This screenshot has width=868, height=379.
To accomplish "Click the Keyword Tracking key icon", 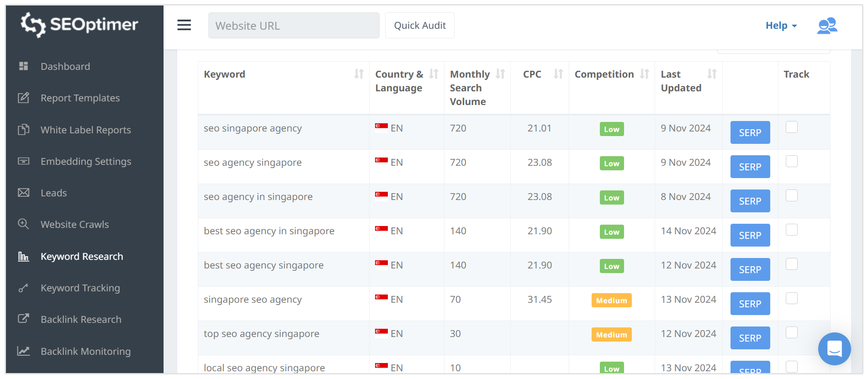I will (23, 288).
